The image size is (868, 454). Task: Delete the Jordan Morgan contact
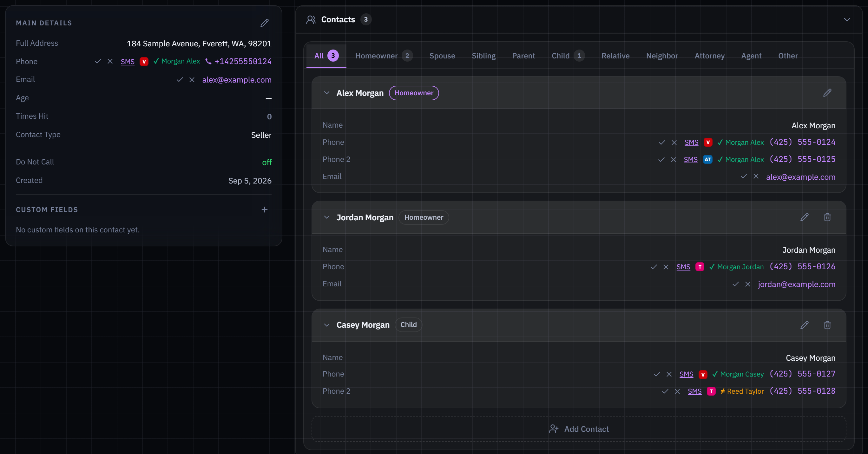pos(827,217)
